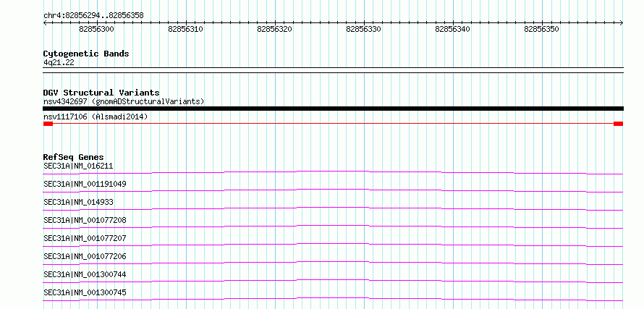Click nsv1117106 (Alsmadi2014) label
Viewport: 644px width, 309px height.
tap(96, 117)
